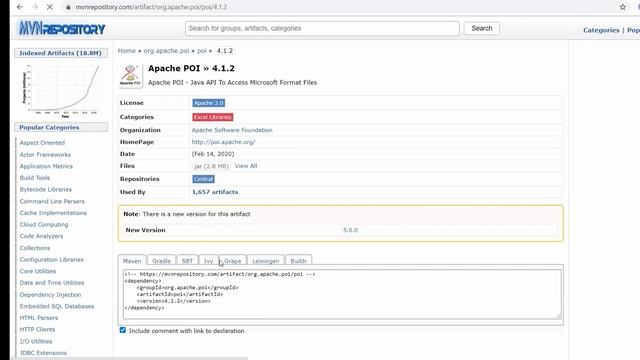Image resolution: width=640 pixels, height=360 pixels.
Task: Click the horizontal scrollbar at page bottom
Action: coord(130,358)
